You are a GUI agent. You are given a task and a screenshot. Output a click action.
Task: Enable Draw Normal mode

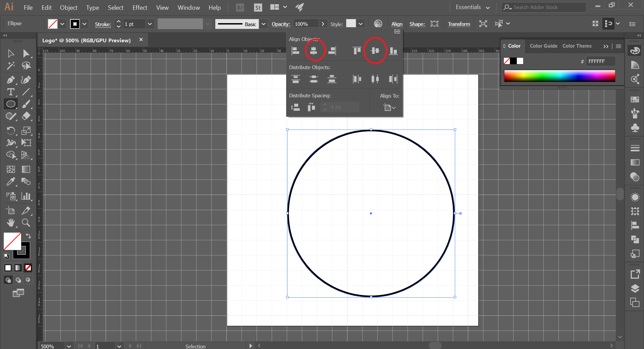8,280
